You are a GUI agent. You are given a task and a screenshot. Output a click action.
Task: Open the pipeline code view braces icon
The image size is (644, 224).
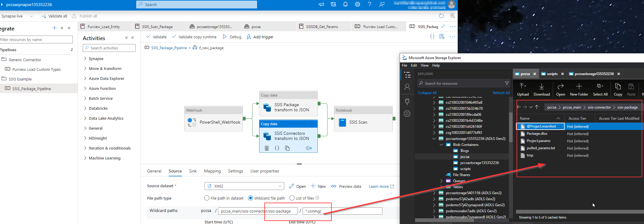[x=432, y=36]
